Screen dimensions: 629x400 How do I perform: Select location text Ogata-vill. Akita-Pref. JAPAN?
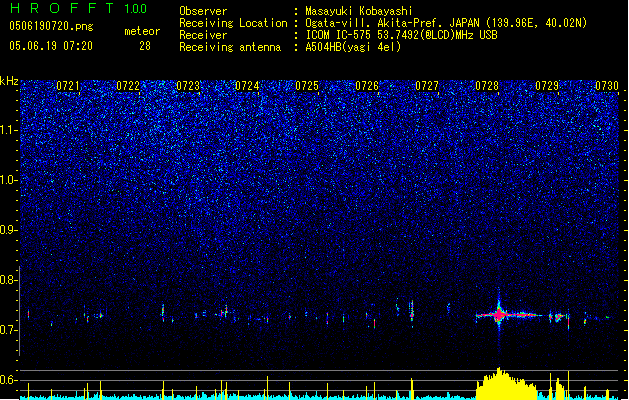[392, 23]
